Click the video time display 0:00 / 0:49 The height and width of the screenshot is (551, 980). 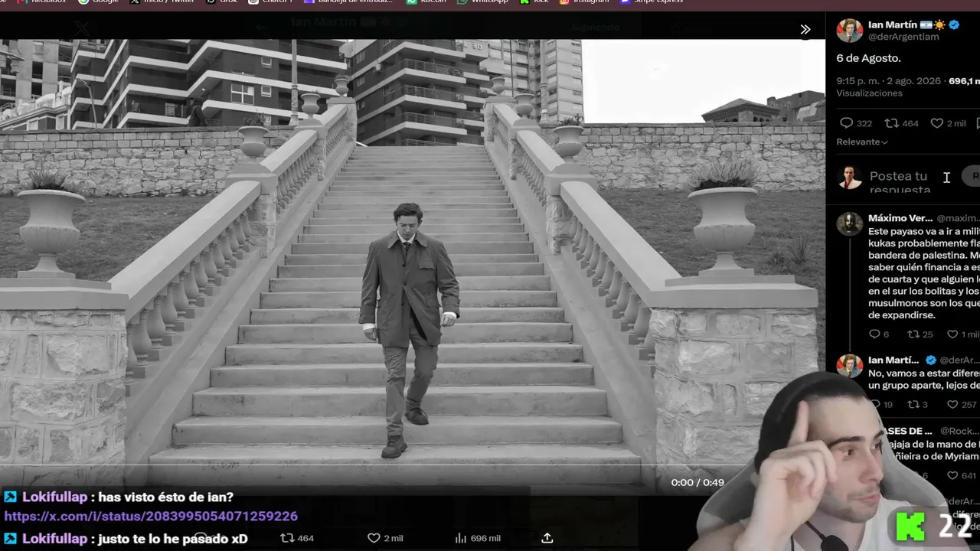(697, 482)
